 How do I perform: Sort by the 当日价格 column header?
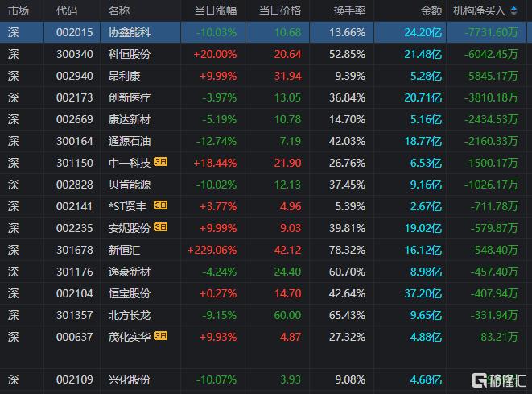tap(280, 10)
